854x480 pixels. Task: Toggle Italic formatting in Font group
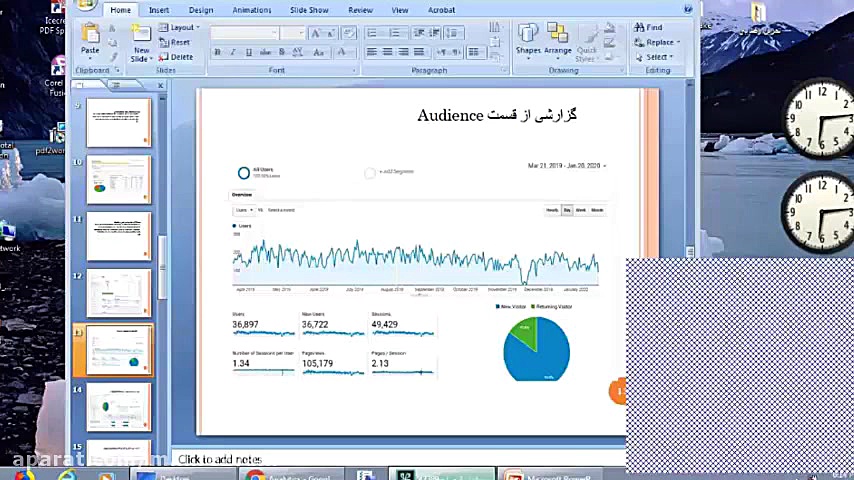(230, 52)
